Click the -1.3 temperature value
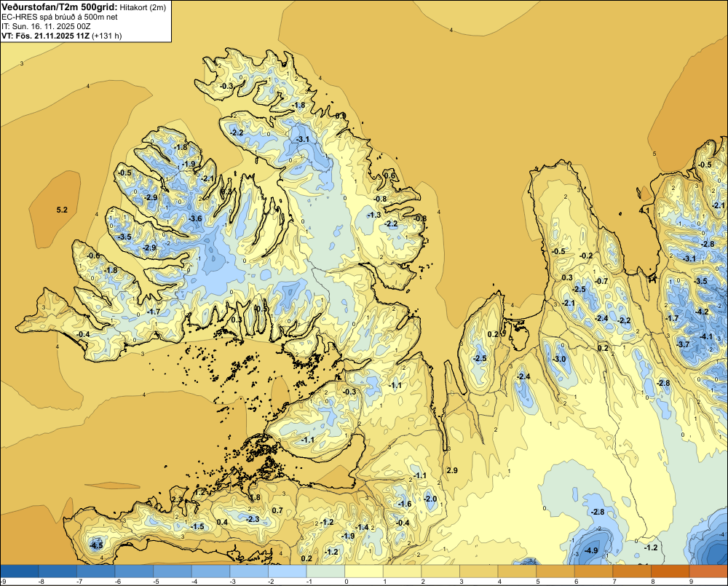 [x=373, y=215]
